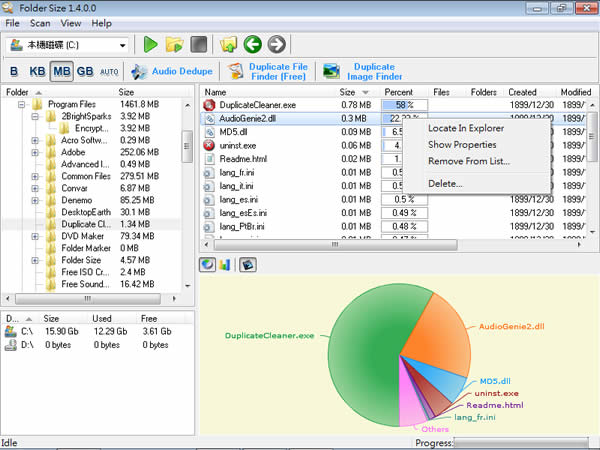This screenshot has width=600, height=450.
Task: Click the scan folder icon with play arrow
Action: coord(175,44)
